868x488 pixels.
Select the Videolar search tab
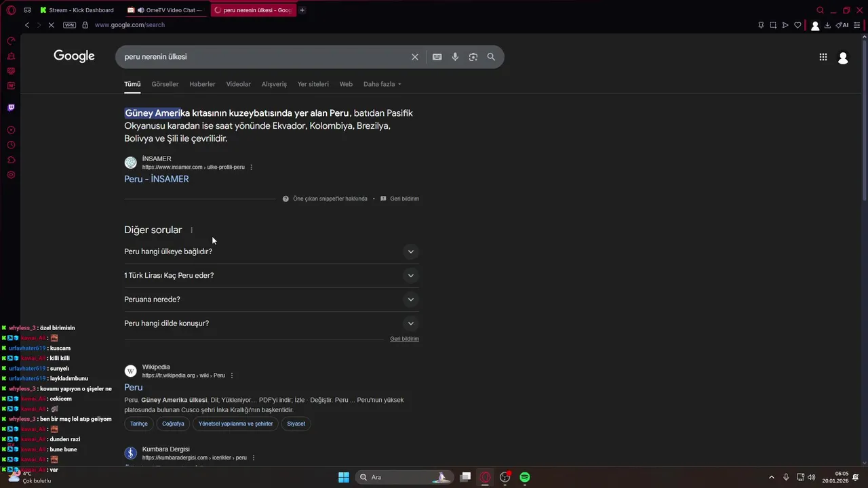[x=239, y=84]
